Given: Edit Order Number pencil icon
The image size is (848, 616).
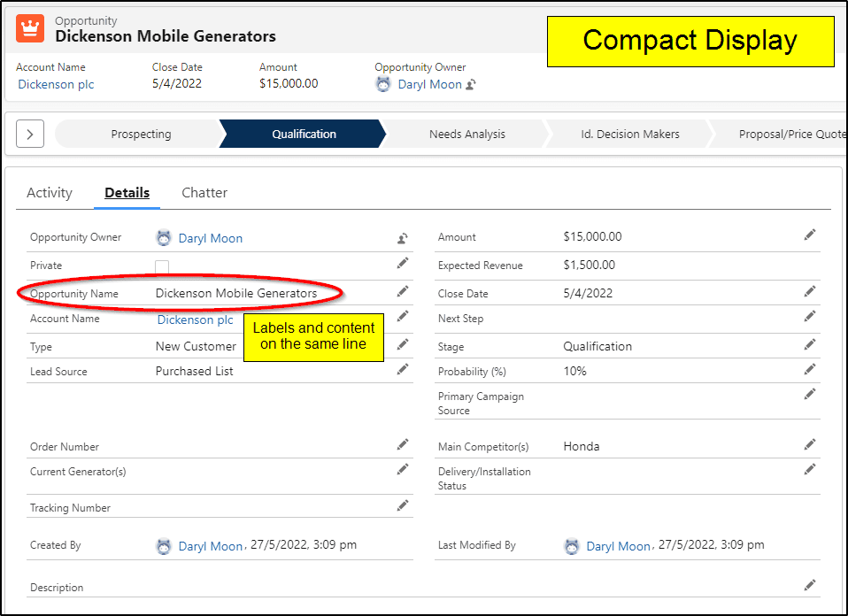Looking at the screenshot, I should pyautogui.click(x=403, y=444).
